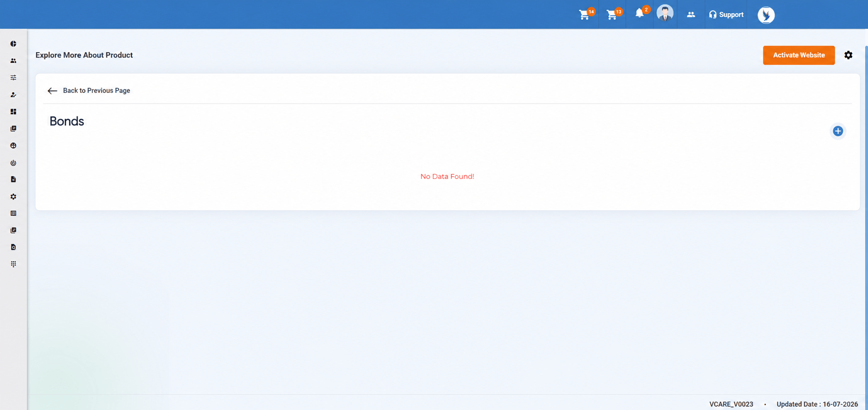Screen dimensions: 868x410
Task: Click the Activate Website button
Action: pyautogui.click(x=799, y=55)
